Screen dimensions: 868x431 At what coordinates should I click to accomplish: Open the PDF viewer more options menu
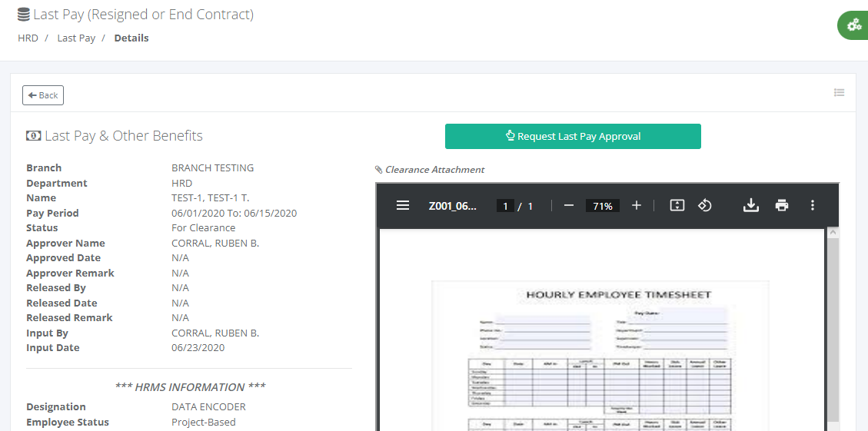[x=813, y=206]
